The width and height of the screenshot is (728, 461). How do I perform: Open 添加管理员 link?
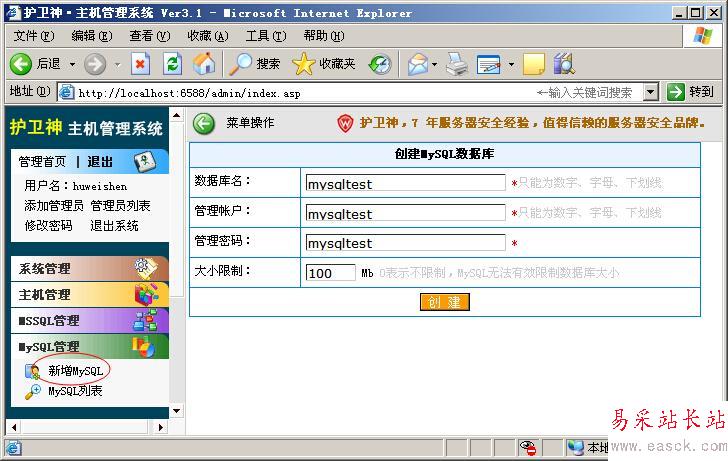pyautogui.click(x=54, y=206)
